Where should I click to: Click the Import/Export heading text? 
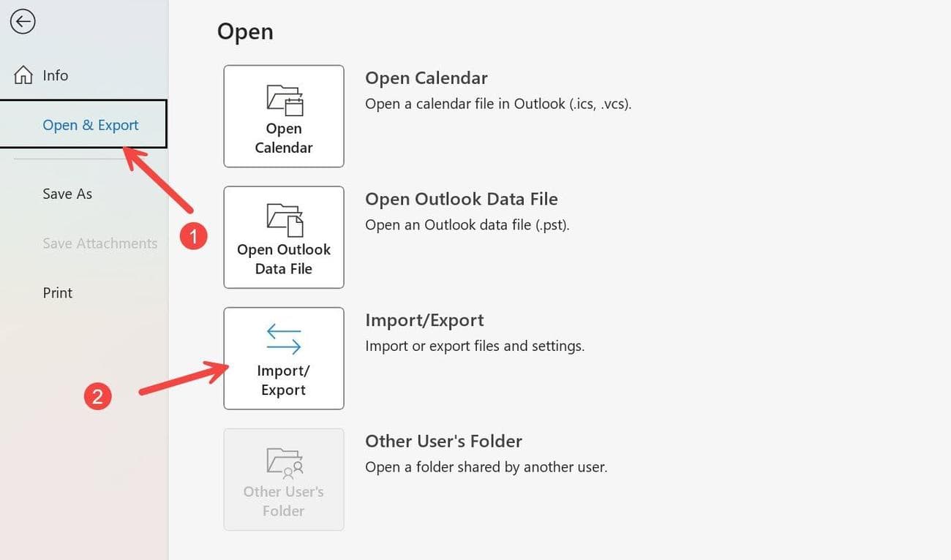coord(424,320)
